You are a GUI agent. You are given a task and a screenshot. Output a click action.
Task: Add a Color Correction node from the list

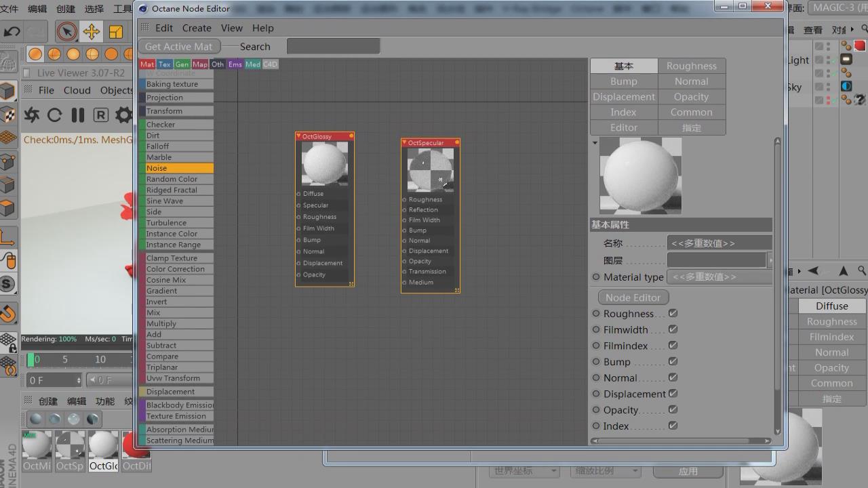[x=176, y=269]
